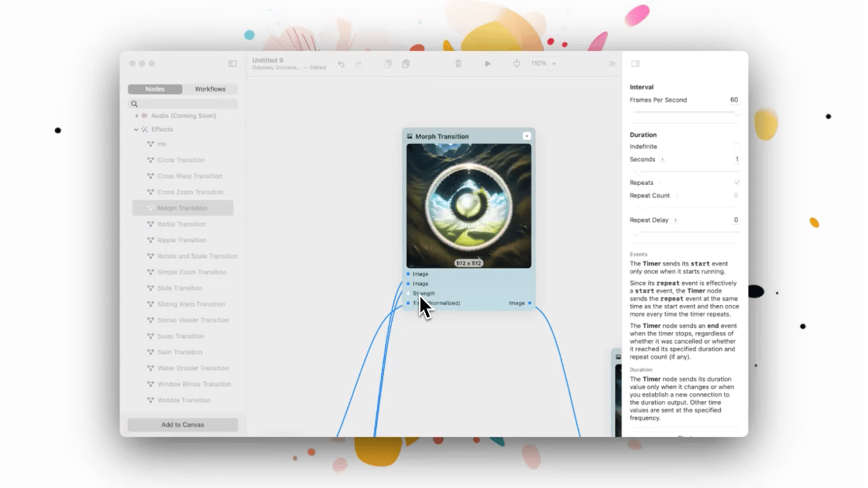The width and height of the screenshot is (868, 488).
Task: Click the copy icon in toolbar
Action: point(388,64)
